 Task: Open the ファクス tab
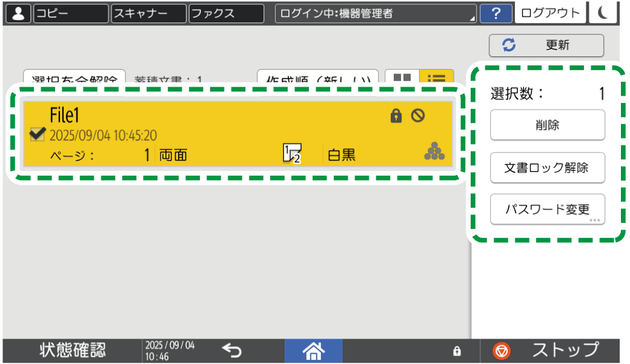(x=226, y=13)
